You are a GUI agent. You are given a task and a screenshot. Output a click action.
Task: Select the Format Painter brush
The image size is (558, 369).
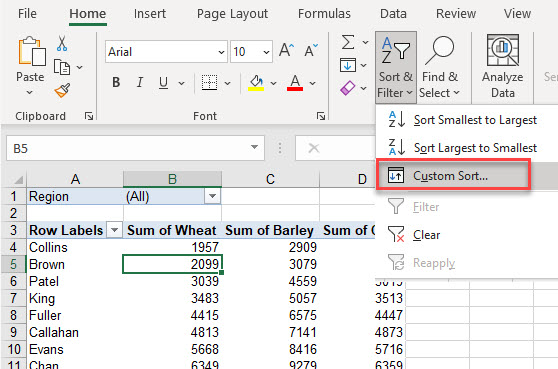[x=62, y=90]
